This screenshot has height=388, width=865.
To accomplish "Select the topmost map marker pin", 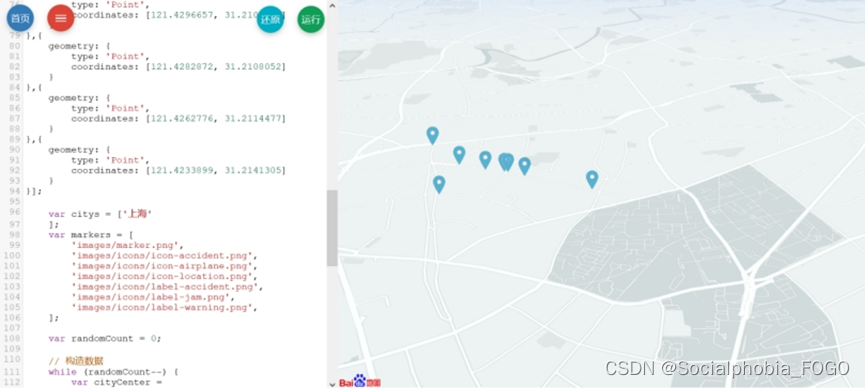I will (432, 135).
